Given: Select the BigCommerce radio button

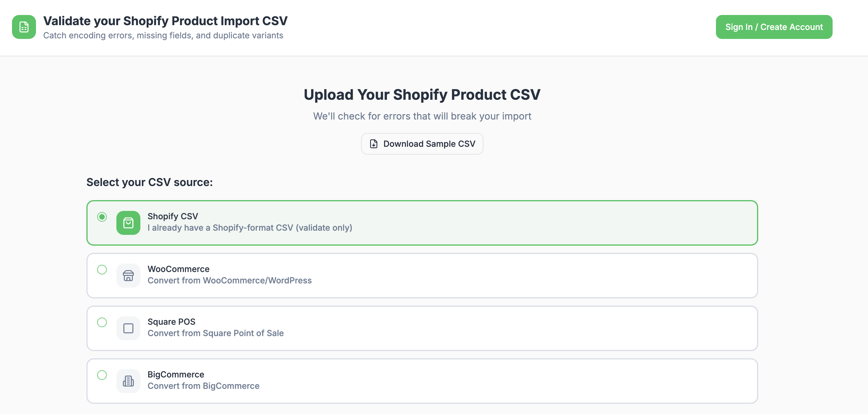Looking at the screenshot, I should point(102,375).
